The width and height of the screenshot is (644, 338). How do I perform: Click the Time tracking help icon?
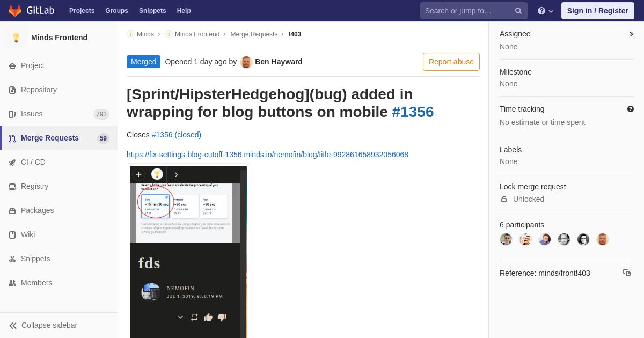click(631, 109)
